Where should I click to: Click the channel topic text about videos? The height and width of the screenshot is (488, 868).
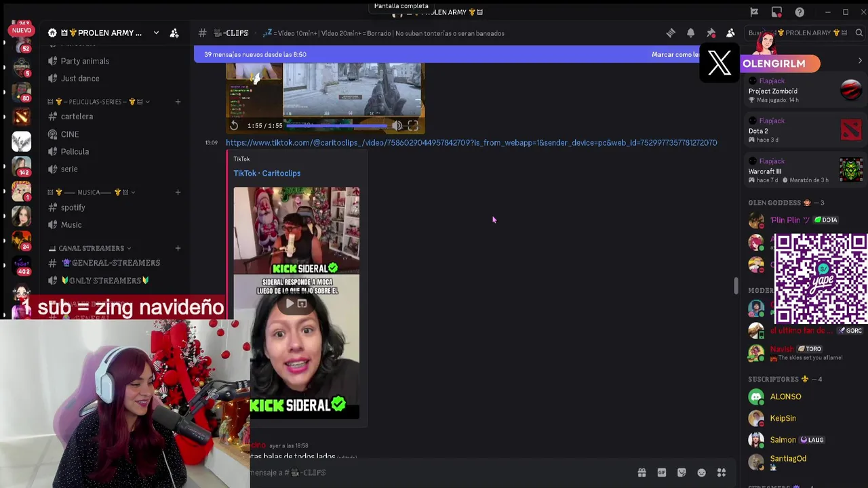[x=383, y=33]
